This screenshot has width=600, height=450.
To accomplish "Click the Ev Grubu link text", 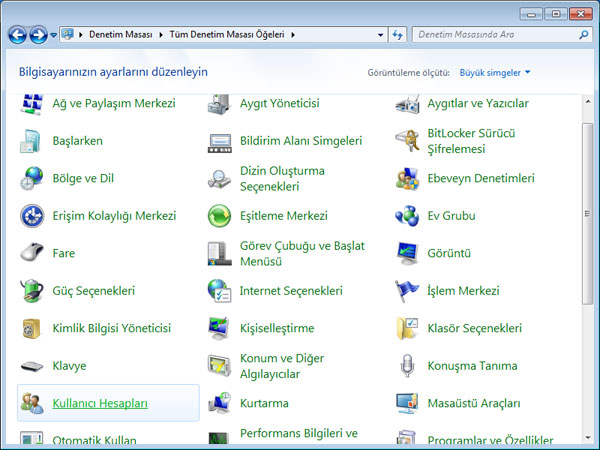I will click(451, 216).
